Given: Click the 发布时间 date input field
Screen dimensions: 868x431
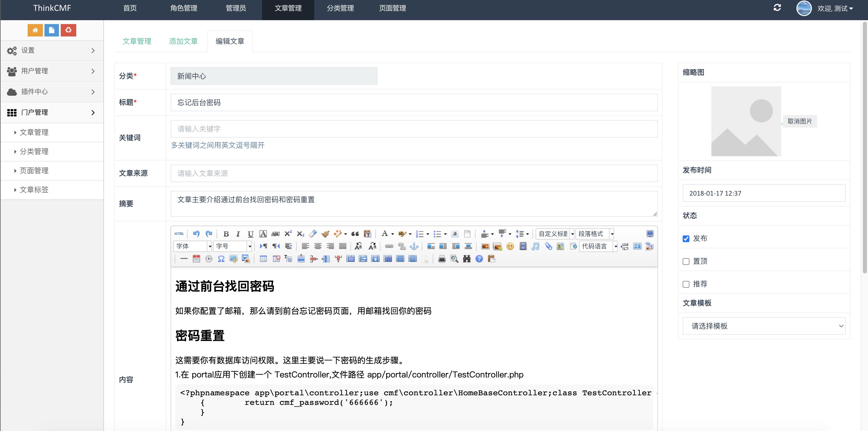Looking at the screenshot, I should [x=764, y=193].
